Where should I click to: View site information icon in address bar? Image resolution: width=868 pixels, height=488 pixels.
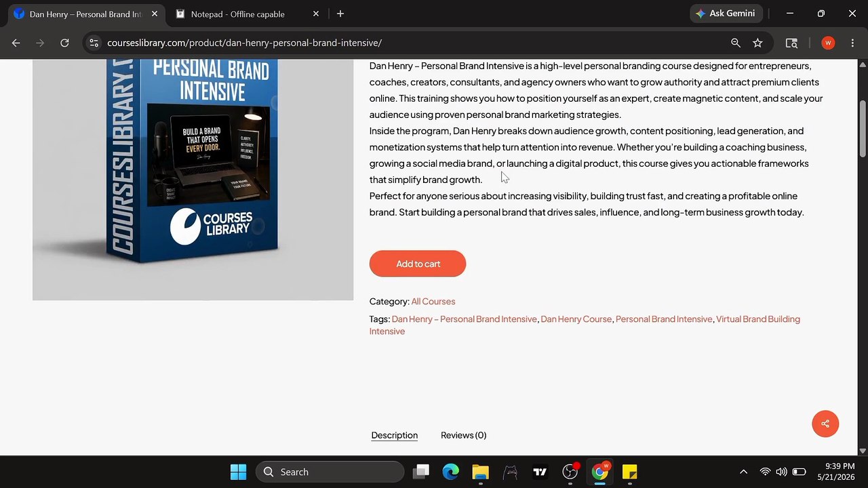pyautogui.click(x=94, y=43)
